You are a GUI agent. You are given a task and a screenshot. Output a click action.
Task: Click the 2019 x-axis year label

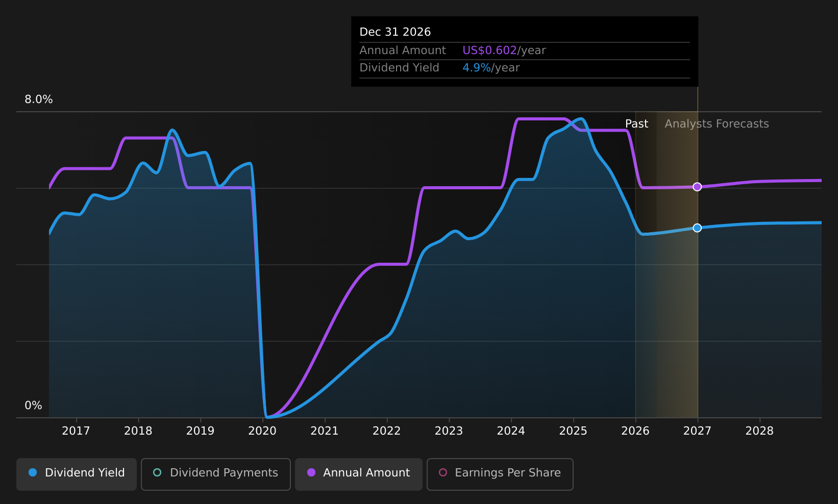tap(200, 431)
